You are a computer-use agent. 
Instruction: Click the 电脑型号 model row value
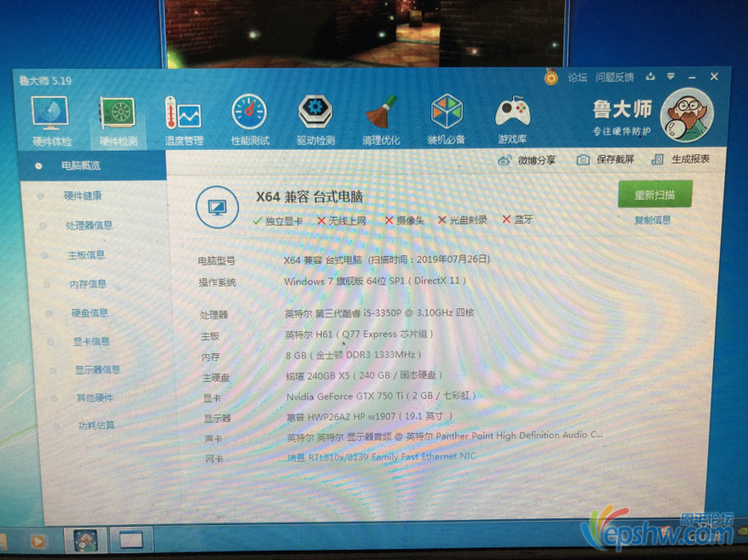[387, 260]
